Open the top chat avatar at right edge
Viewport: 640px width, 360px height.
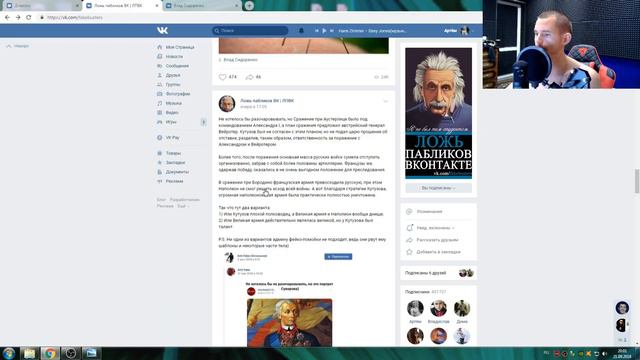pos(622,308)
